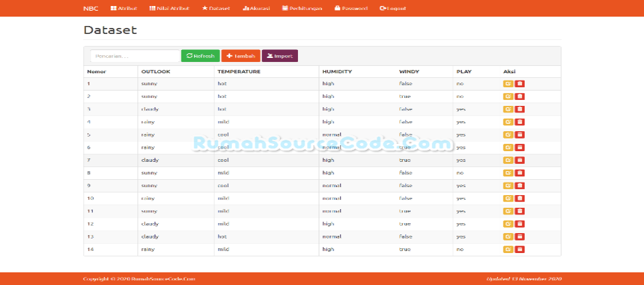The image size is (644, 285).
Task: Delete row 3 with the red icon
Action: [520, 109]
